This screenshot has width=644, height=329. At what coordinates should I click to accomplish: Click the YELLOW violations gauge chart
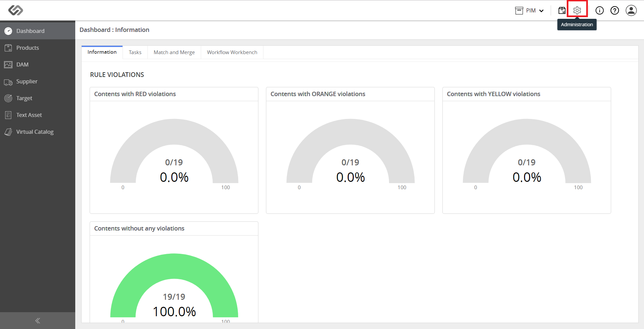coord(527,151)
